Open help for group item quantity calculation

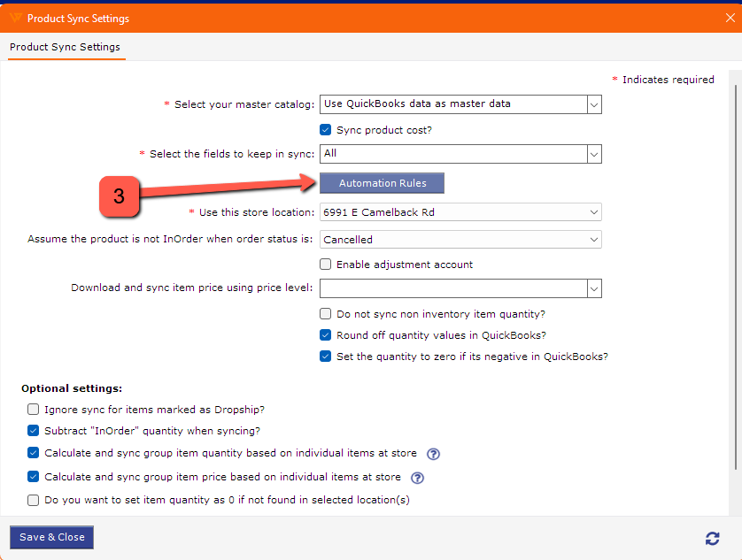(433, 454)
